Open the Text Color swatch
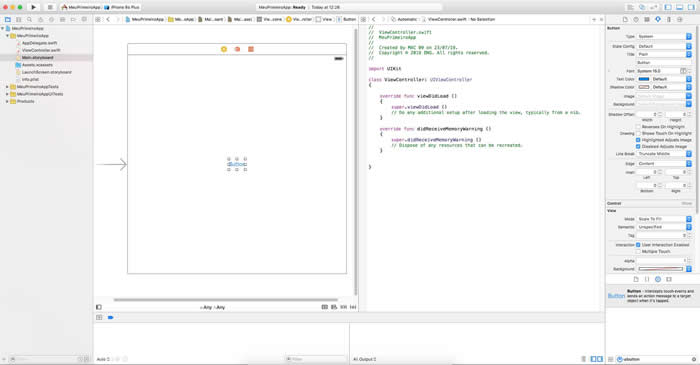 tap(644, 79)
